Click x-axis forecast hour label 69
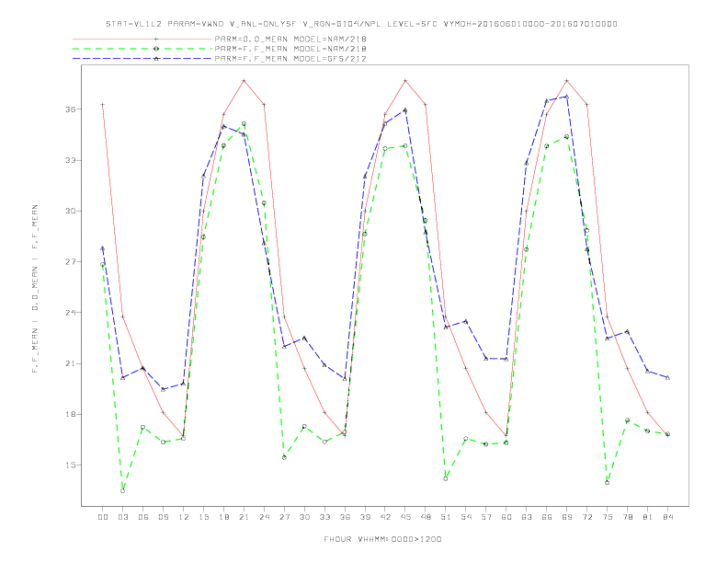This screenshot has height=563, width=728. click(x=567, y=517)
